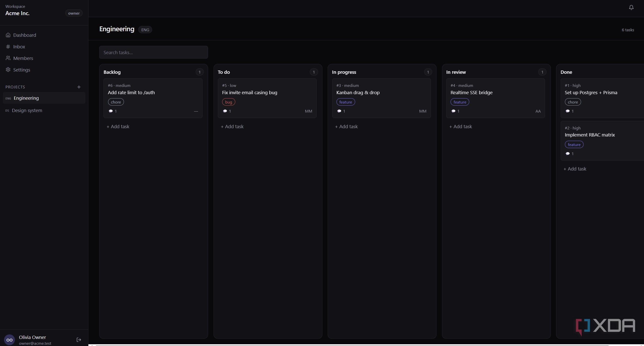Open comments on Realtime SSE bridge card

coord(455,111)
